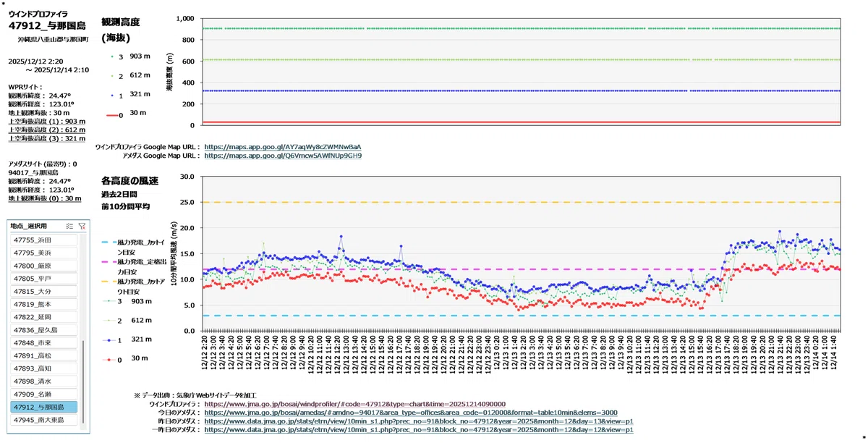Click the ～ 2025/12/14 2:10 end date text
Screen dimensions: 868x443
click(x=57, y=70)
